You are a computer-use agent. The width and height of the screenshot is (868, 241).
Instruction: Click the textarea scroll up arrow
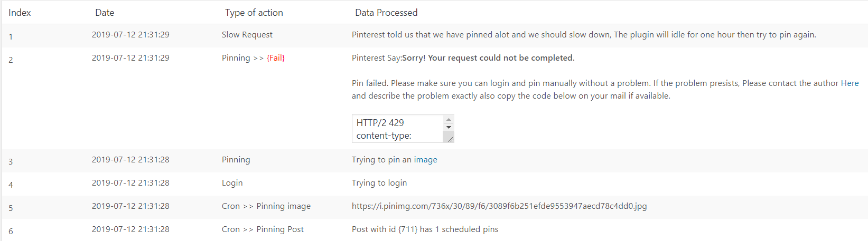(449, 120)
